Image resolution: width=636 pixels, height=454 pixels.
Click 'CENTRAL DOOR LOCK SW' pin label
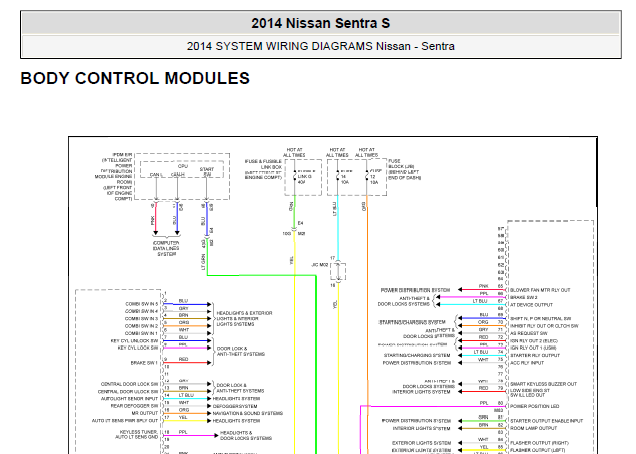129,384
